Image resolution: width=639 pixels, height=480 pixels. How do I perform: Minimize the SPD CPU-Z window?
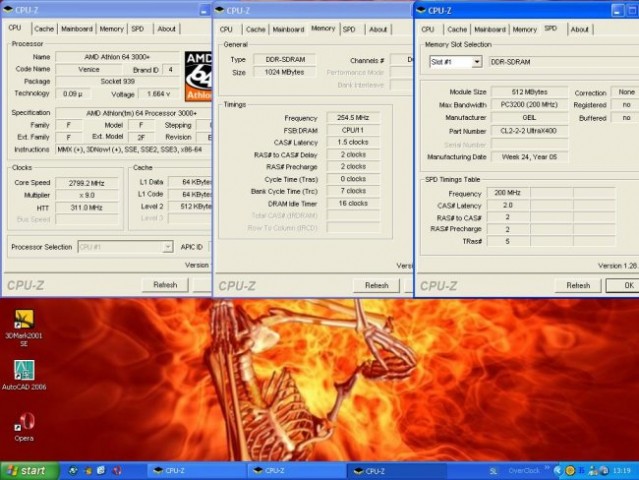pyautogui.click(x=618, y=11)
